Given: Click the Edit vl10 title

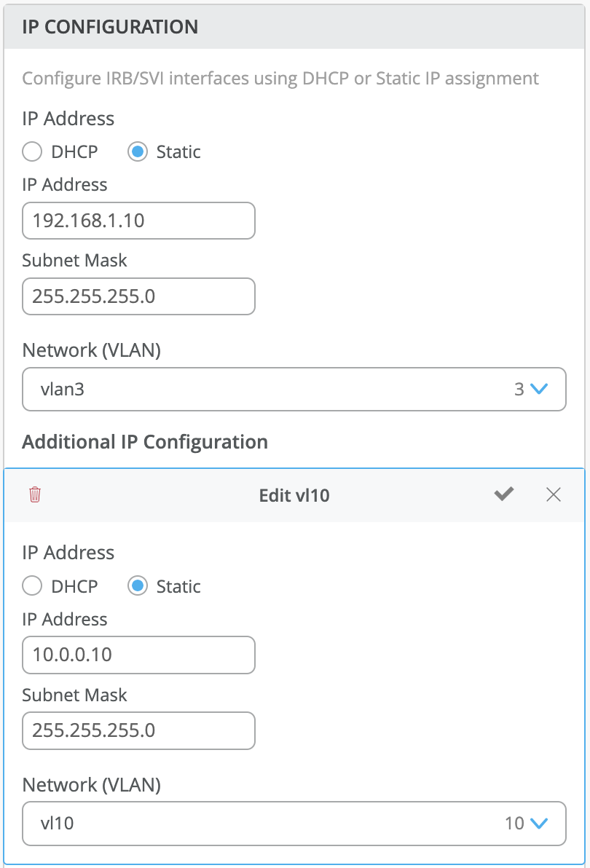Looking at the screenshot, I should point(294,496).
